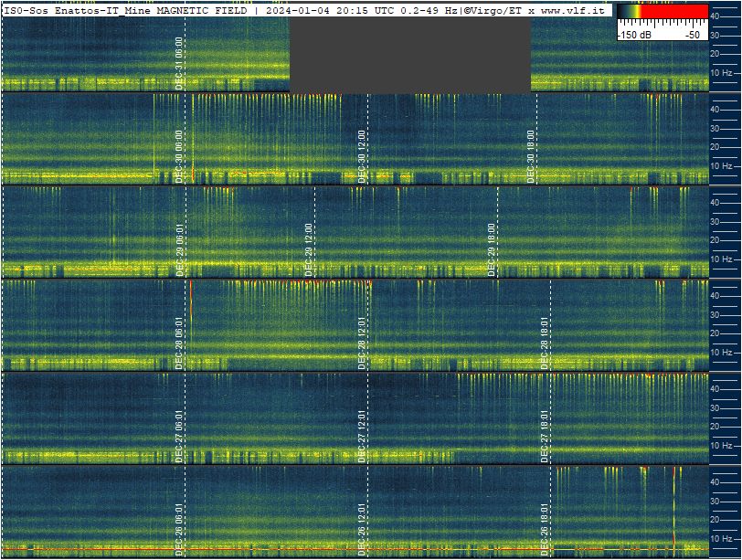Screen dimensions: 742x560
Task: Click the DEC-30 12:00 time marker
Action: click(x=362, y=156)
